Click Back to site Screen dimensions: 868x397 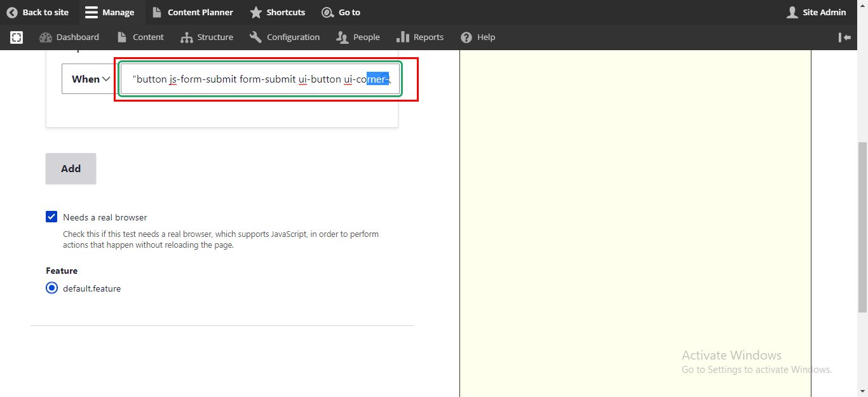coord(38,12)
